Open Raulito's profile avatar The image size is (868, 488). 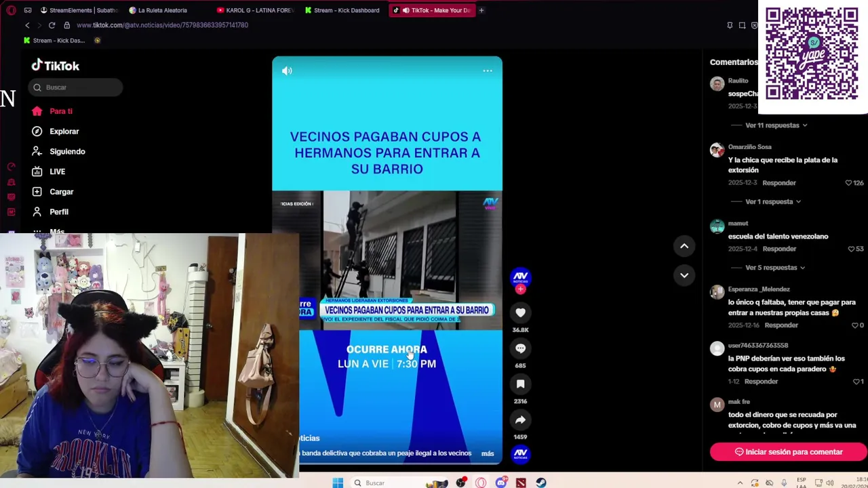717,84
